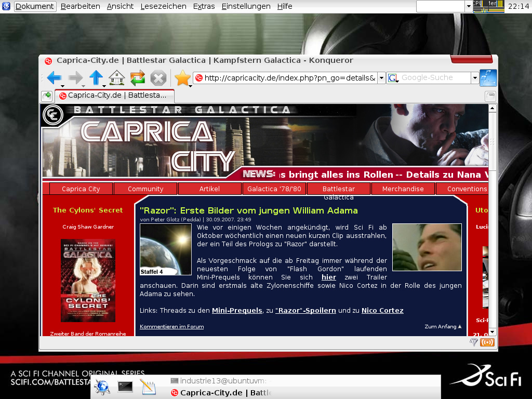The height and width of the screenshot is (399, 532).
Task: Follow the 'hier' trailer link
Action: pyautogui.click(x=329, y=277)
